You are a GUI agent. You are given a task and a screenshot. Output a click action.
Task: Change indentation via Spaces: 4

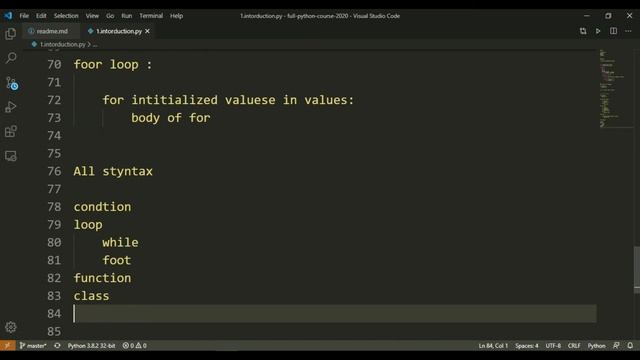point(527,346)
